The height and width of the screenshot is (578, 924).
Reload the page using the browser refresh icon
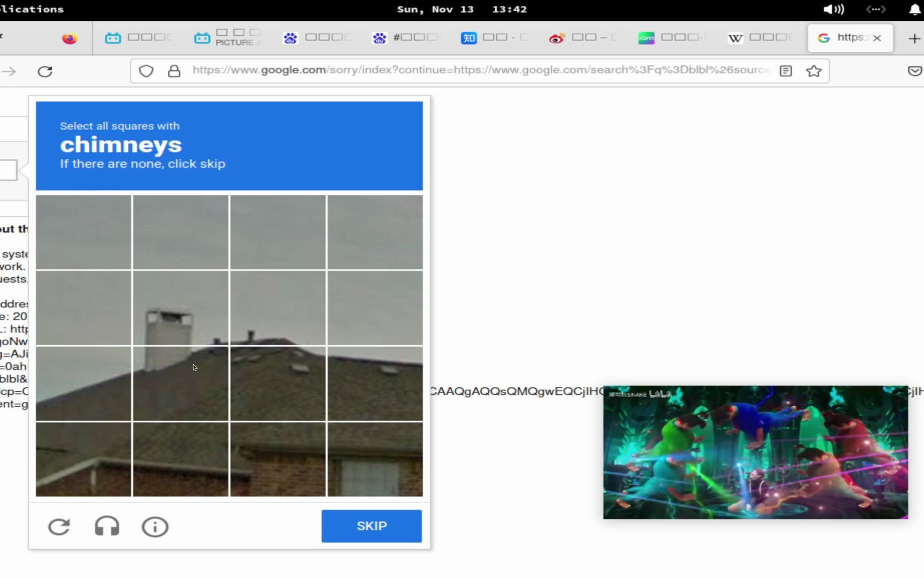(45, 71)
